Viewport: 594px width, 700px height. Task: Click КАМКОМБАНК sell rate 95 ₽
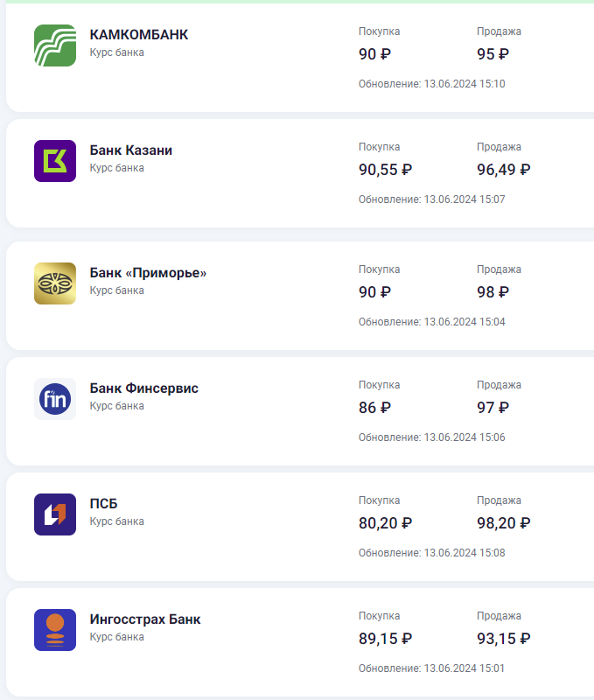click(493, 54)
